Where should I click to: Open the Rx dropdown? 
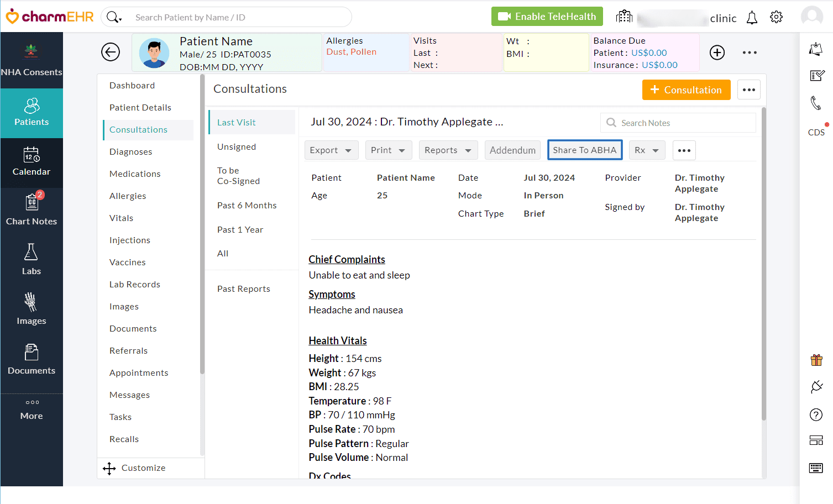[x=647, y=150]
